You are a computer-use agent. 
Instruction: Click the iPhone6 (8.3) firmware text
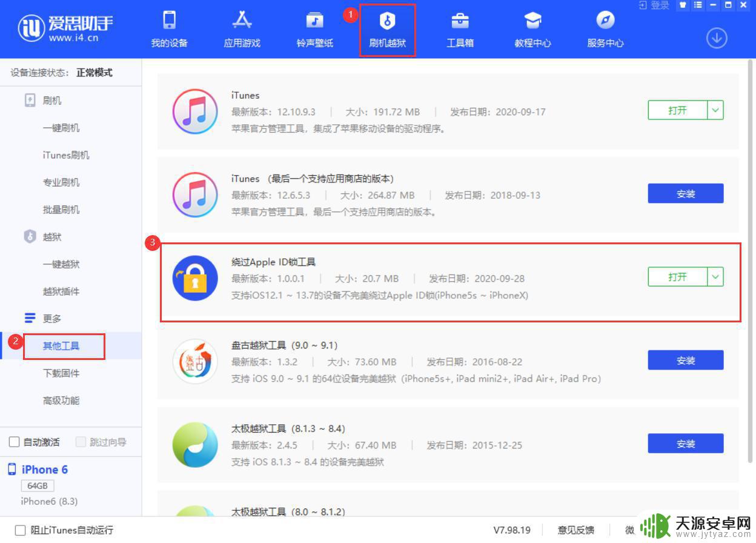click(50, 501)
